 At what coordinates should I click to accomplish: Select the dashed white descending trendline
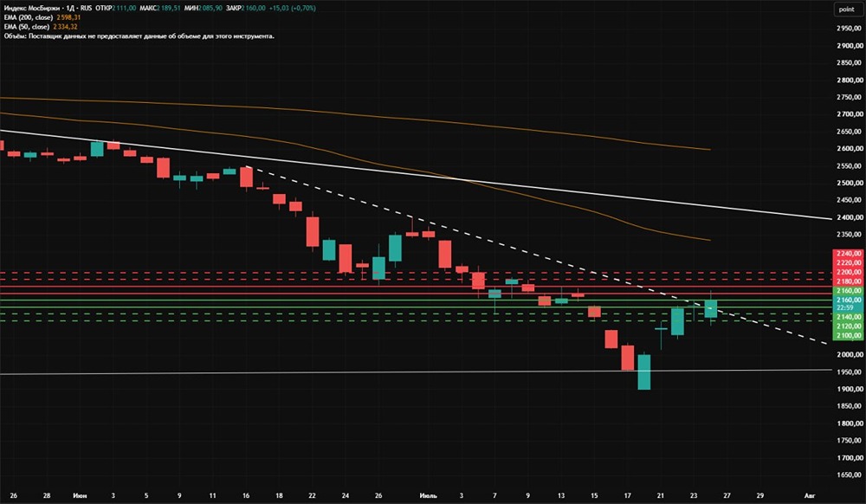[x=539, y=256]
